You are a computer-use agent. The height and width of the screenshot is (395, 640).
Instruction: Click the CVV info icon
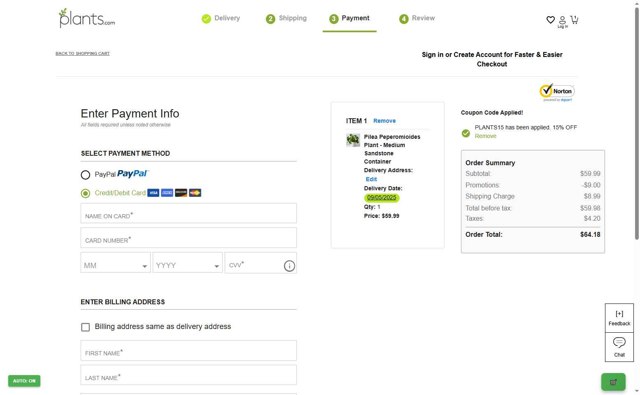click(289, 266)
